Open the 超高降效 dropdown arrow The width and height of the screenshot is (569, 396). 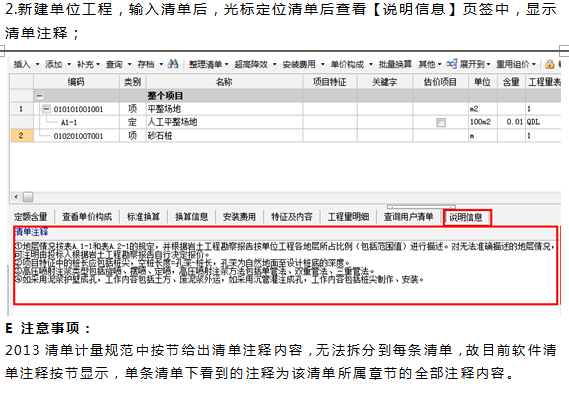click(x=274, y=65)
